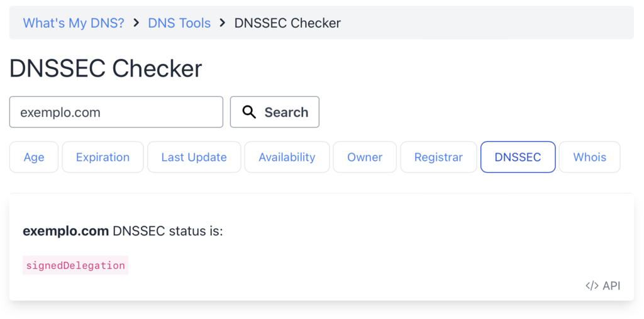
Task: Click the code brackets icon beside API
Action: coord(592,286)
